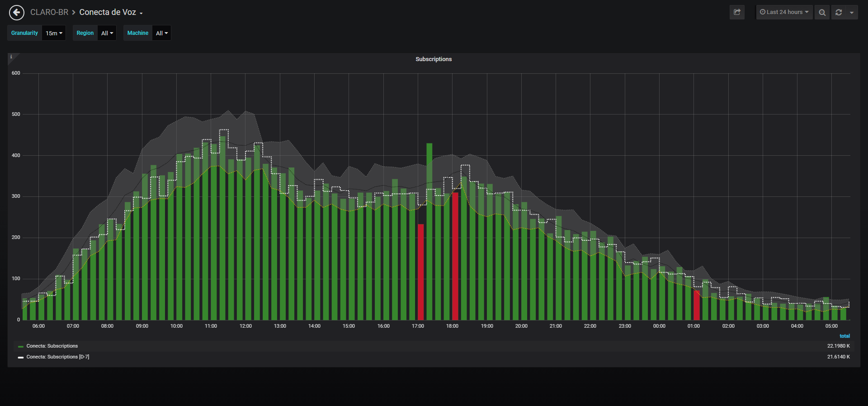Screen dimensions: 868x406
Task: Open the Machine All dropdown
Action: pos(161,33)
